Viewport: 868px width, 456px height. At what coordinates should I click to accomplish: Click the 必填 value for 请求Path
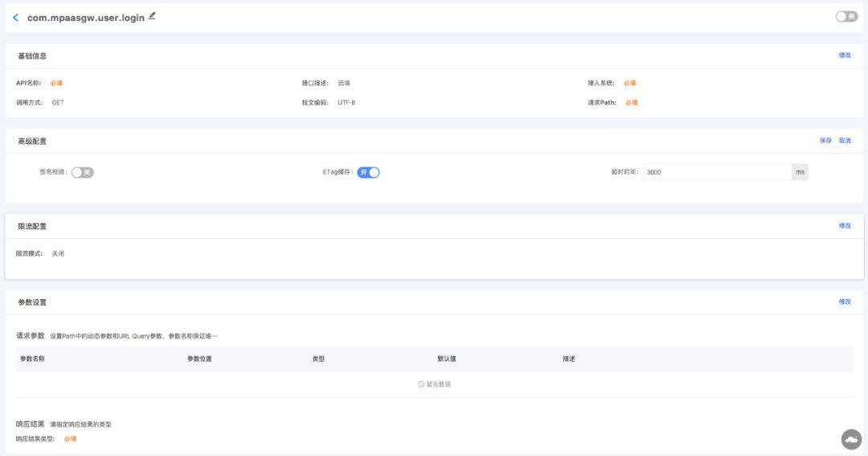[x=632, y=103]
